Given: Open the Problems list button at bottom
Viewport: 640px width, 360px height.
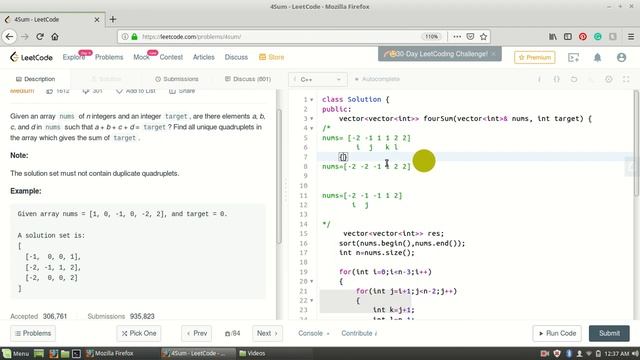Looking at the screenshot, I should [33, 333].
